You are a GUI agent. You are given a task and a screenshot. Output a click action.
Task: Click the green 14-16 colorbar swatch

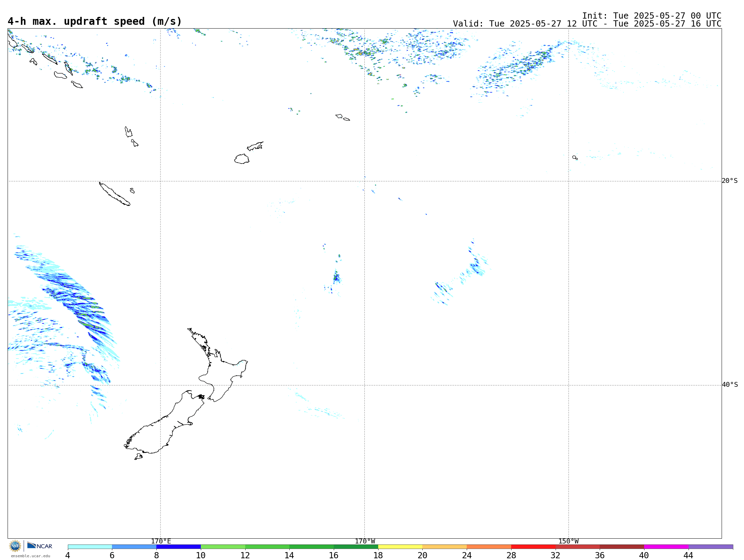(312, 547)
